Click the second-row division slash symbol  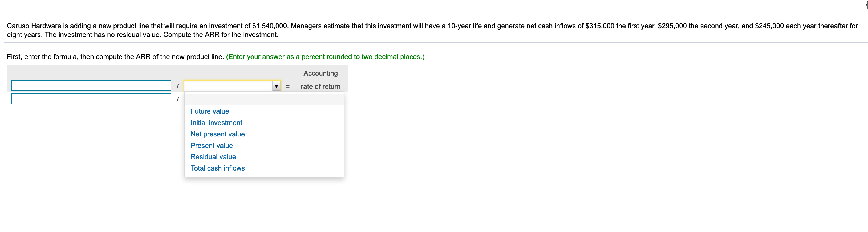177,99
